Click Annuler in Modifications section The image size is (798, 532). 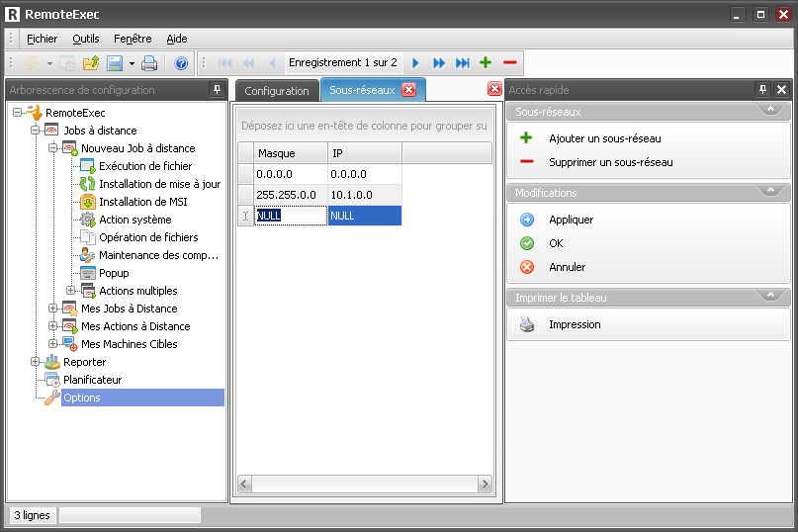567,267
